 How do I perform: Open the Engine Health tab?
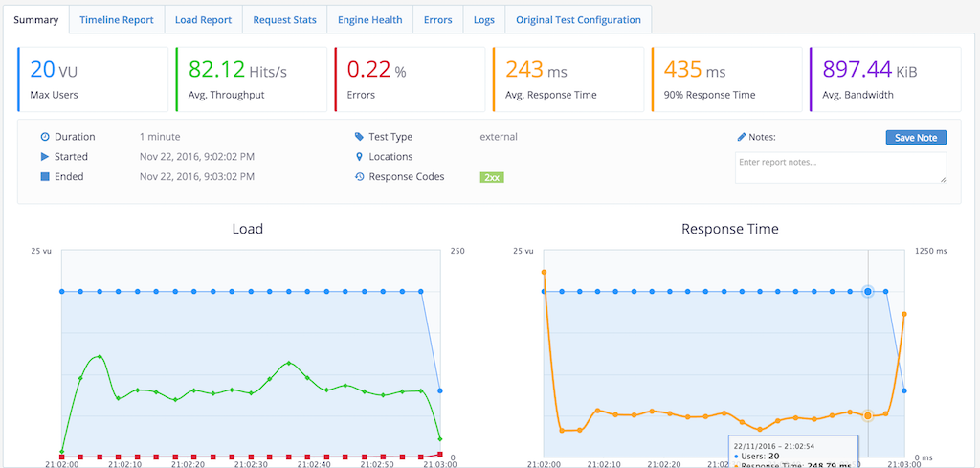(370, 19)
